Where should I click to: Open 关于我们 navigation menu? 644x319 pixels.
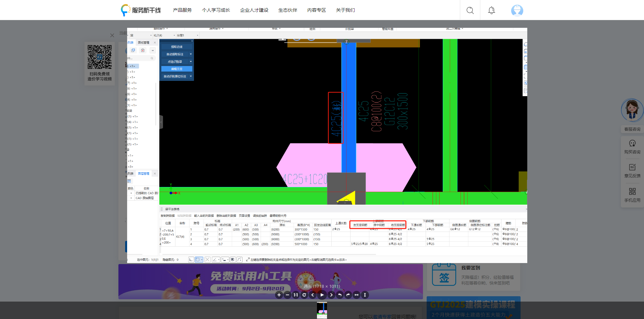point(345,10)
